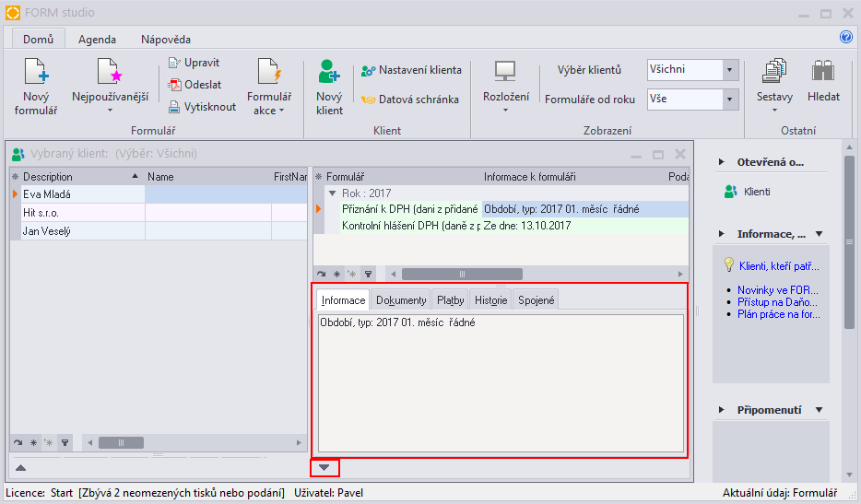Image resolution: width=861 pixels, height=504 pixels.
Task: Open Nastavení klienta settings
Action: [x=411, y=70]
